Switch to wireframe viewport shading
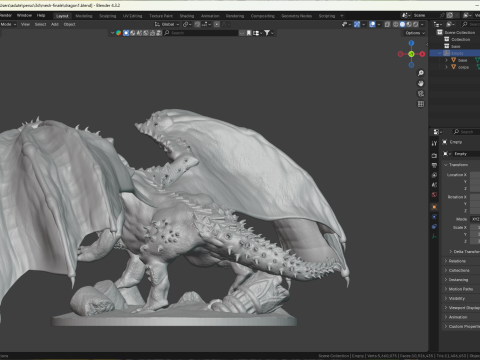Image resolution: width=480 pixels, height=360 pixels. point(396,24)
